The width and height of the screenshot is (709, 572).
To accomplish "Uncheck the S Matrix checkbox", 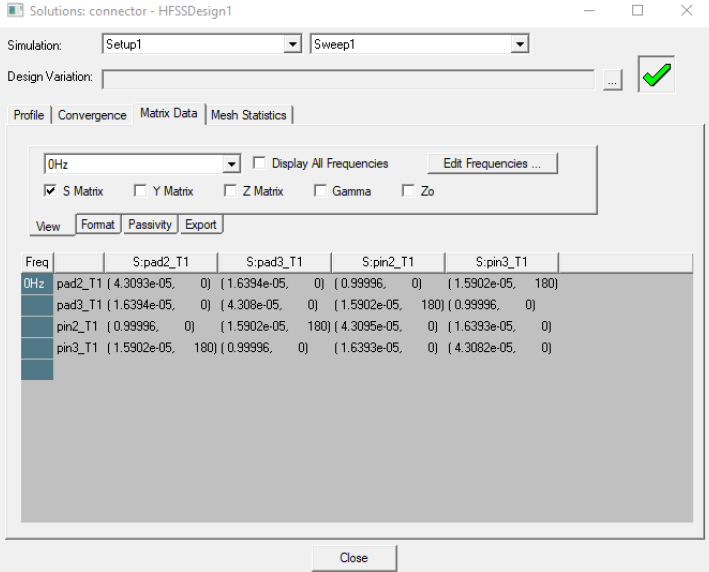I will pyautogui.click(x=50, y=191).
